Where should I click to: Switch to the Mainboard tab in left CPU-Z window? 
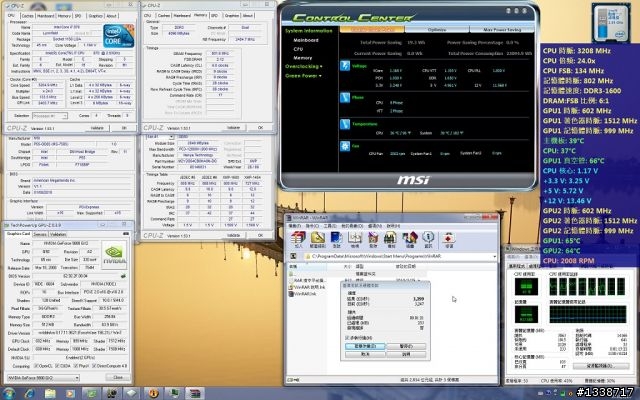(x=45, y=16)
